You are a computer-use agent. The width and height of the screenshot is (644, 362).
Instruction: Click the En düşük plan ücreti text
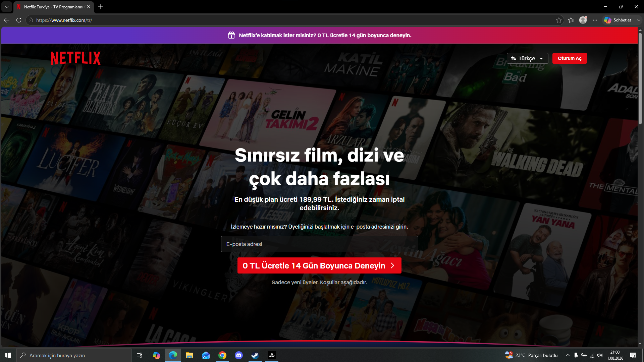coord(319,203)
